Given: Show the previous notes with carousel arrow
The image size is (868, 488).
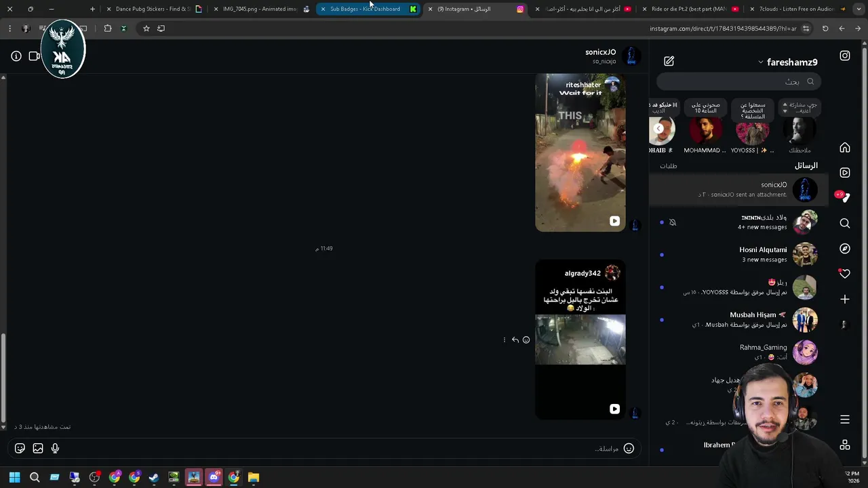Looking at the screenshot, I should click(658, 129).
